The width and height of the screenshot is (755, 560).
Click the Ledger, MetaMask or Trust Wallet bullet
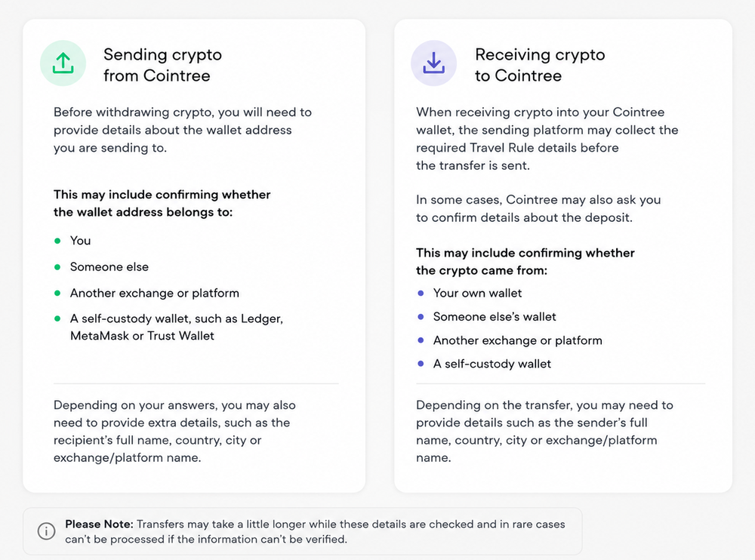(177, 327)
